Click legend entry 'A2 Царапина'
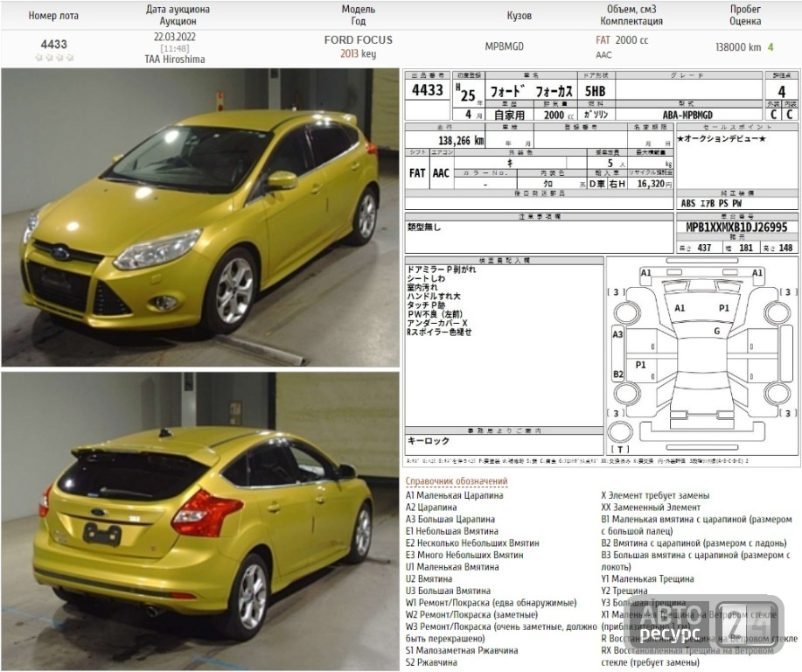 431,507
